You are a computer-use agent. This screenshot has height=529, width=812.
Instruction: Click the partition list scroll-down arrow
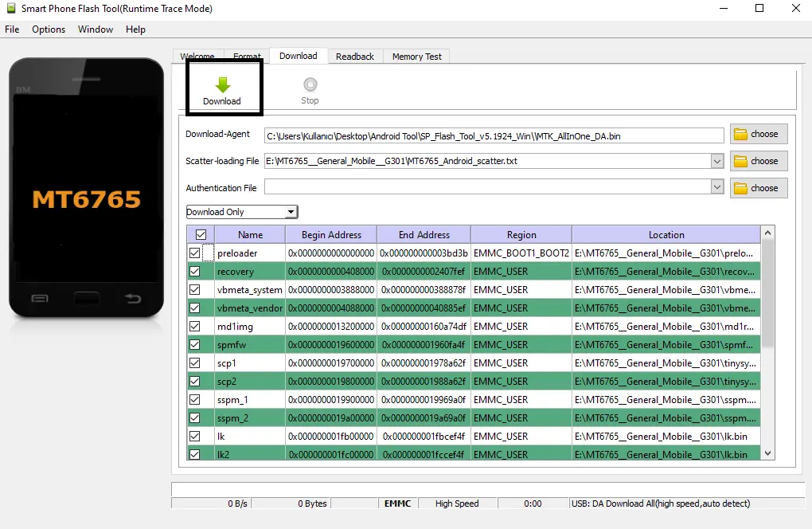[768, 453]
